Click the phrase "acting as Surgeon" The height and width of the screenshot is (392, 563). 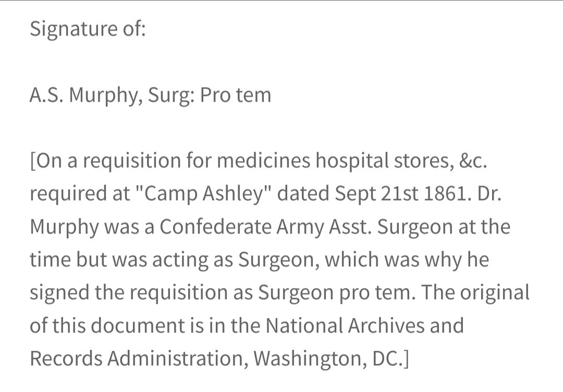point(233,260)
